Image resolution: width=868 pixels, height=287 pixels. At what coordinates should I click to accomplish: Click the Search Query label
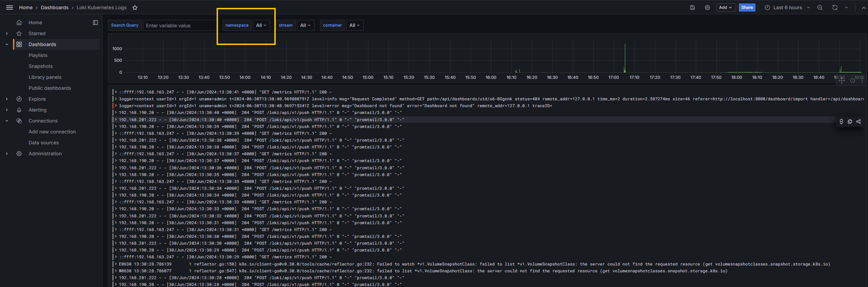[x=125, y=25]
